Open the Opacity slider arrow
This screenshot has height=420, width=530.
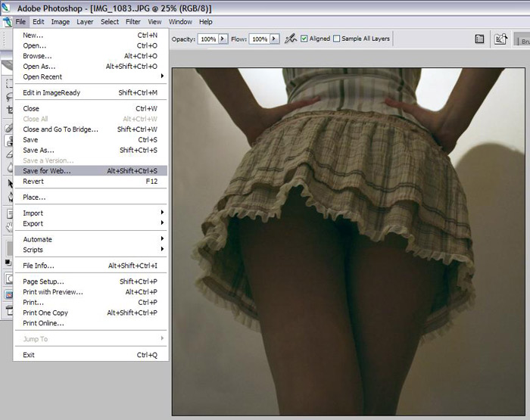click(223, 39)
